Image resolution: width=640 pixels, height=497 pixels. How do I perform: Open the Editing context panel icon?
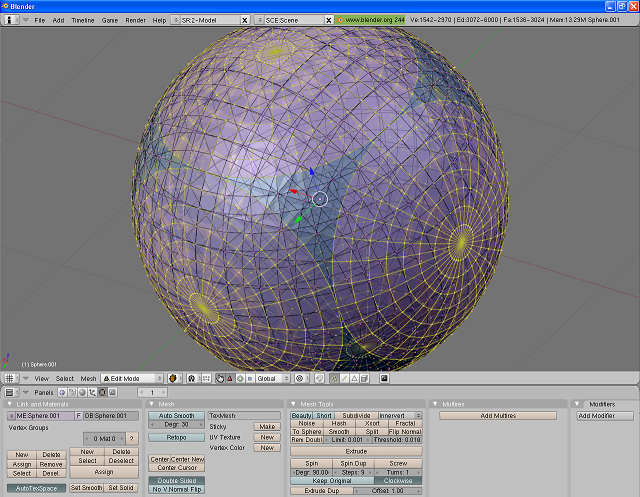[x=102, y=393]
